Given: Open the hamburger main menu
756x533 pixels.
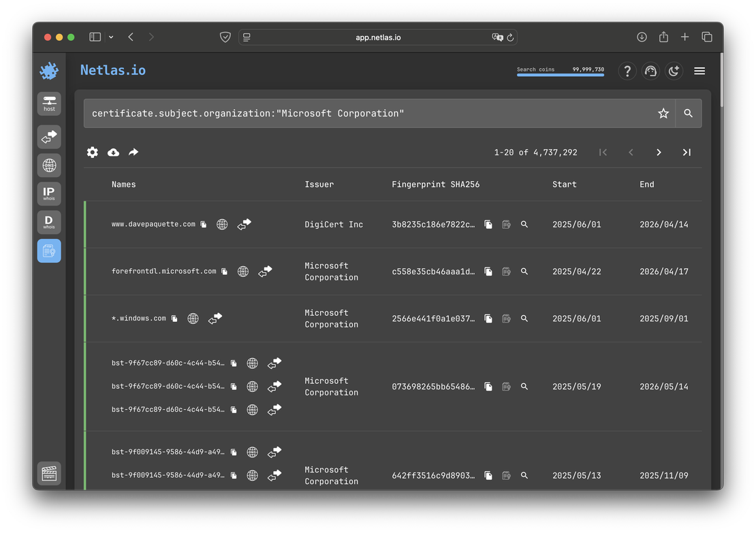Looking at the screenshot, I should [699, 71].
